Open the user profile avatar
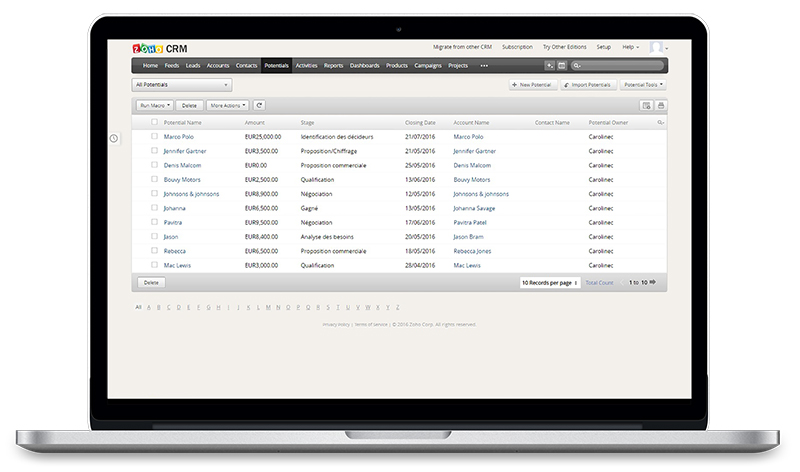The height and width of the screenshot is (472, 800). point(656,47)
